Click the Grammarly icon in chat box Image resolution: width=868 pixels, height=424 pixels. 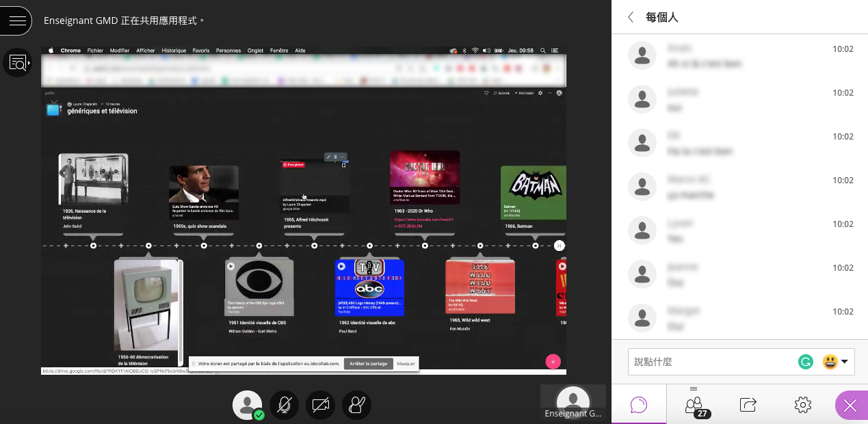pyautogui.click(x=806, y=362)
